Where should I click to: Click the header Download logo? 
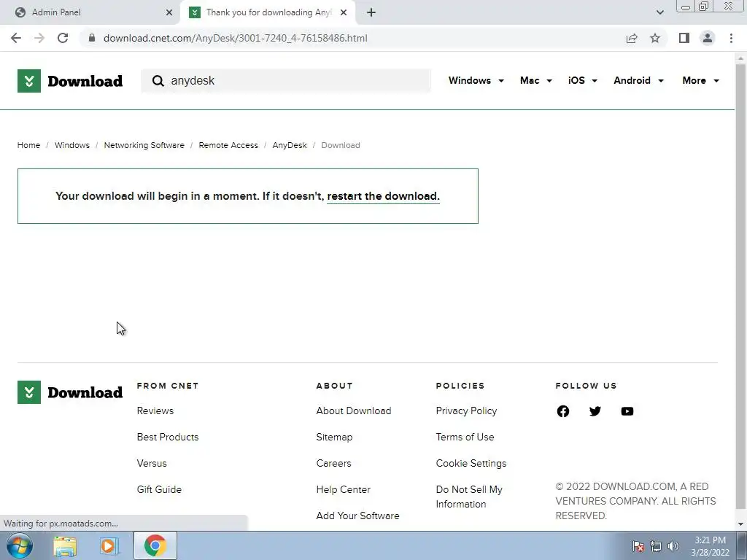pos(70,81)
